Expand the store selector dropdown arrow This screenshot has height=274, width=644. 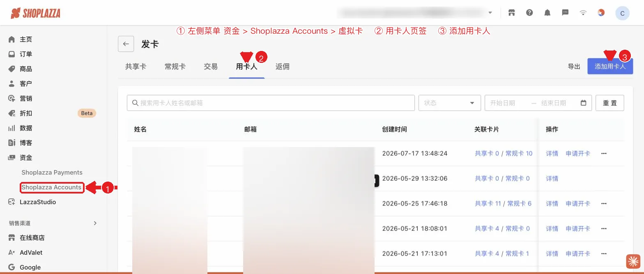click(x=490, y=13)
